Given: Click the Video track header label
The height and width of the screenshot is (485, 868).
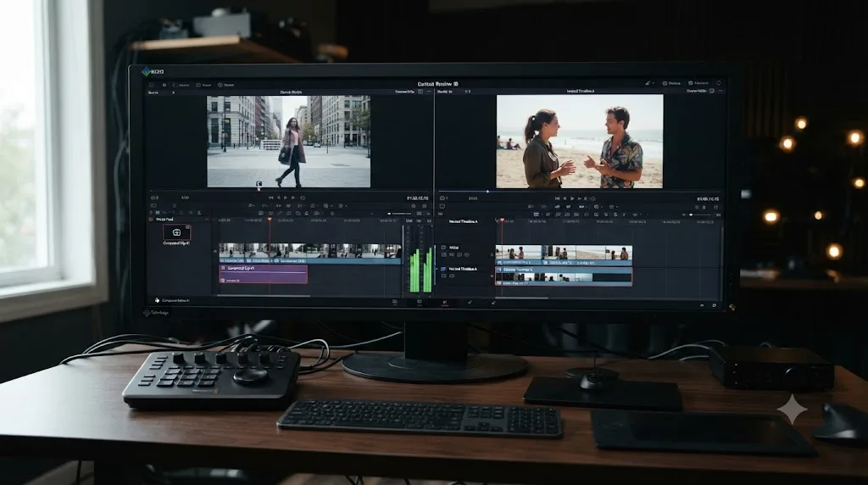Looking at the screenshot, I should [x=454, y=248].
